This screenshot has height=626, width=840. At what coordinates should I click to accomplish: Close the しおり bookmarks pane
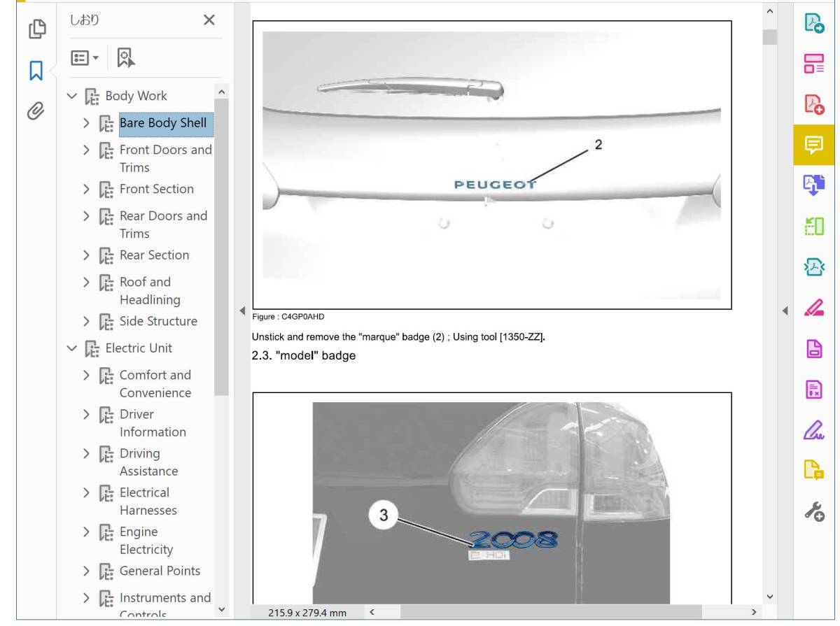[209, 20]
